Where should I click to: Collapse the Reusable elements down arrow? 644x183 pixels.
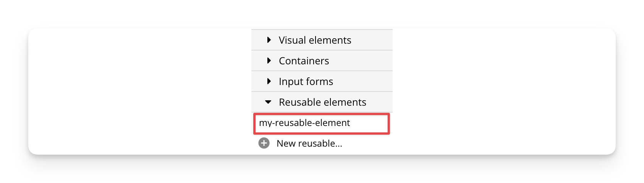pos(268,102)
